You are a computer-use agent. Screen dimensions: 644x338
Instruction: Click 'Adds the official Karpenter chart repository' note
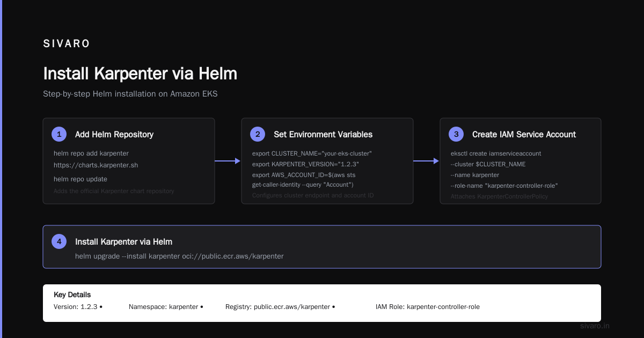click(x=114, y=191)
